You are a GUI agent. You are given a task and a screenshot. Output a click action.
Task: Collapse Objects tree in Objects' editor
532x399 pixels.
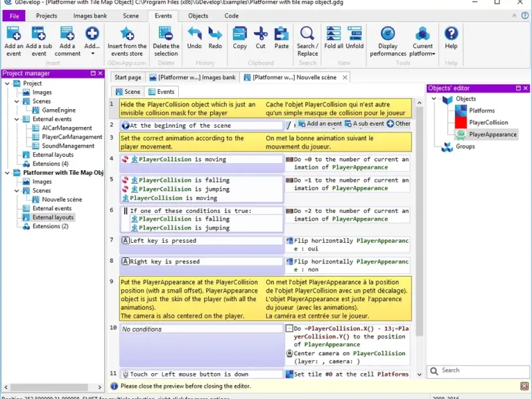point(434,98)
